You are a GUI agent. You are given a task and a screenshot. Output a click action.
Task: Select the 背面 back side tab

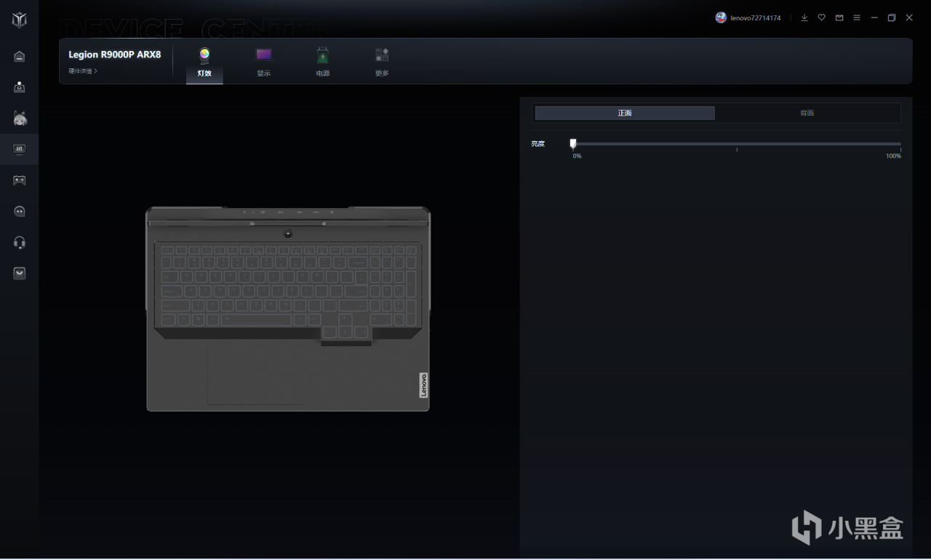(807, 113)
